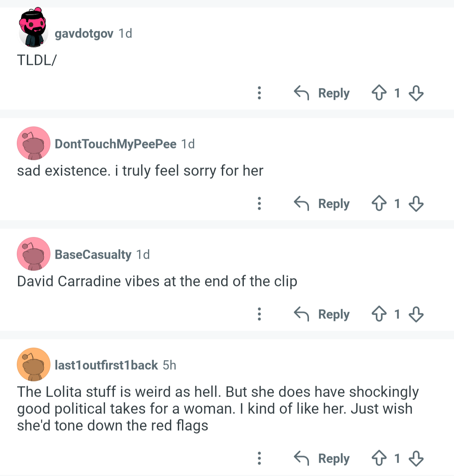The width and height of the screenshot is (454, 476).
Task: Open BaseCasualty's profile via username
Action: point(93,254)
